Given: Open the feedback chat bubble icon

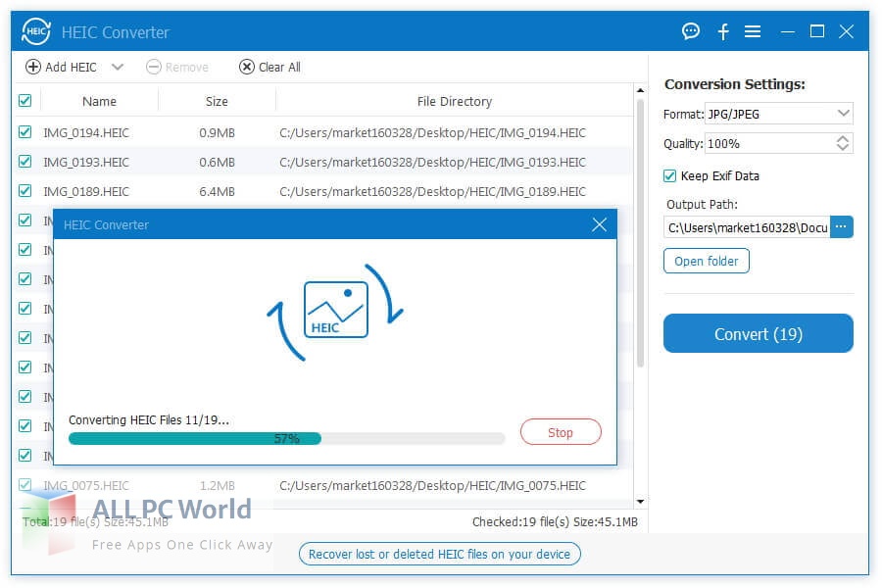Looking at the screenshot, I should tap(691, 31).
